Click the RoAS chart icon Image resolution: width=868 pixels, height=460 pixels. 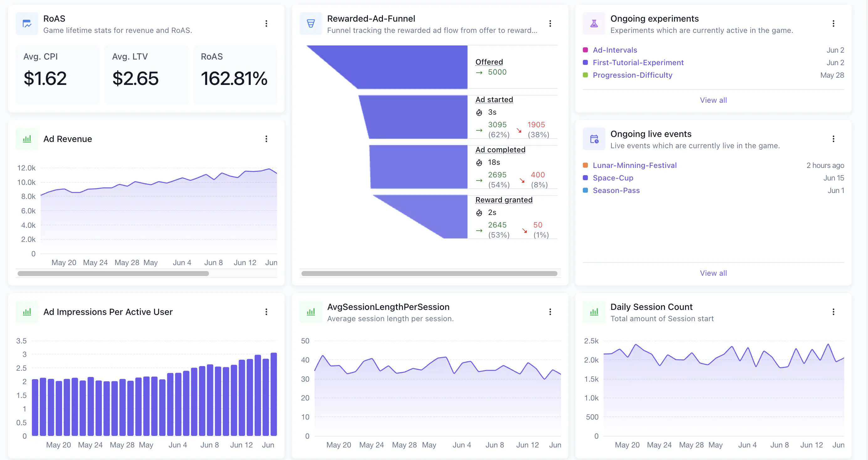pyautogui.click(x=27, y=24)
